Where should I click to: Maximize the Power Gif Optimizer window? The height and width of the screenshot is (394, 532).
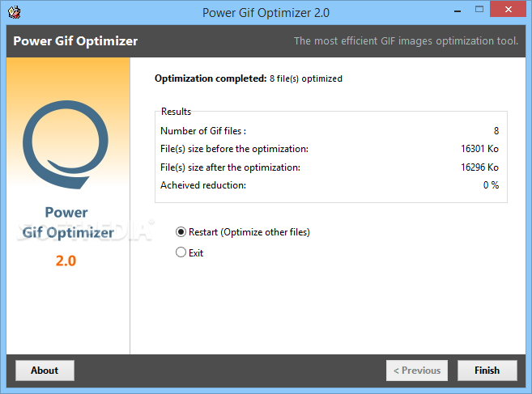[x=479, y=10]
